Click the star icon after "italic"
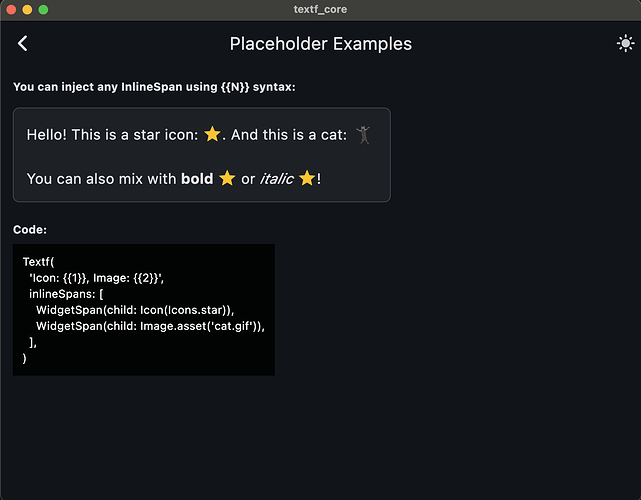The width and height of the screenshot is (641, 500). (306, 178)
